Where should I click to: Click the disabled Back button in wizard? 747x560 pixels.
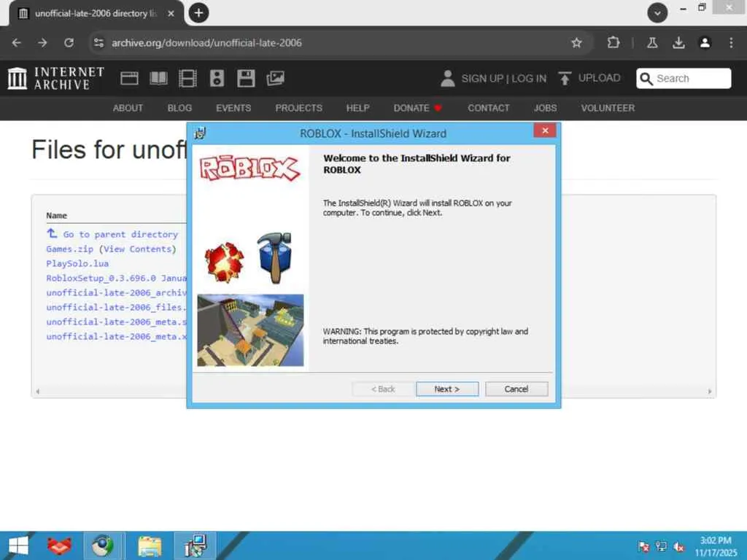click(383, 389)
